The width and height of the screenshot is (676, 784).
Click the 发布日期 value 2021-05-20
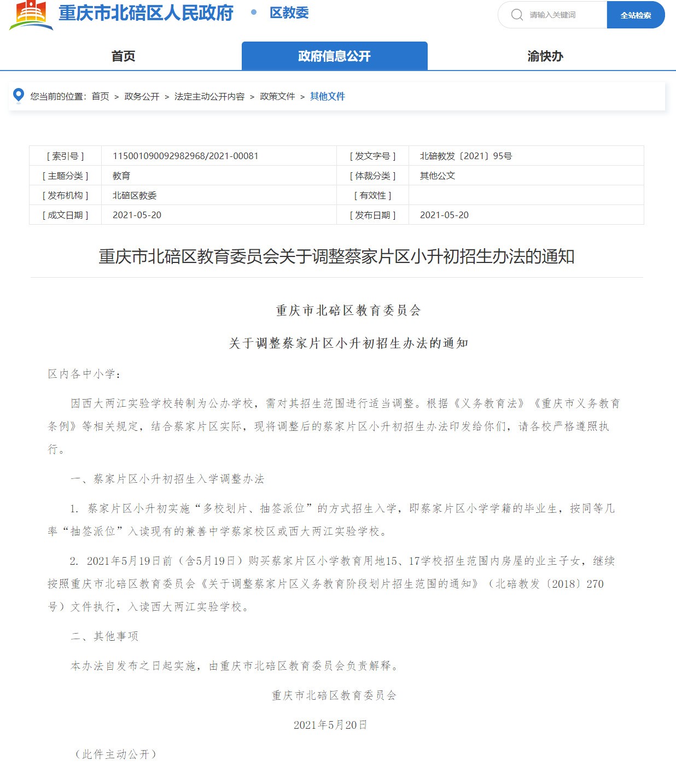click(444, 215)
